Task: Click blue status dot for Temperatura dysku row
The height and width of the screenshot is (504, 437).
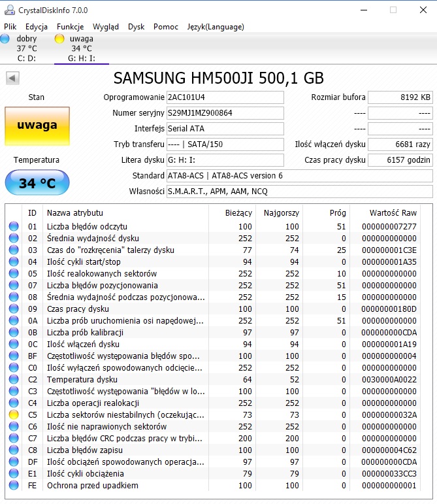Action: click(x=14, y=379)
